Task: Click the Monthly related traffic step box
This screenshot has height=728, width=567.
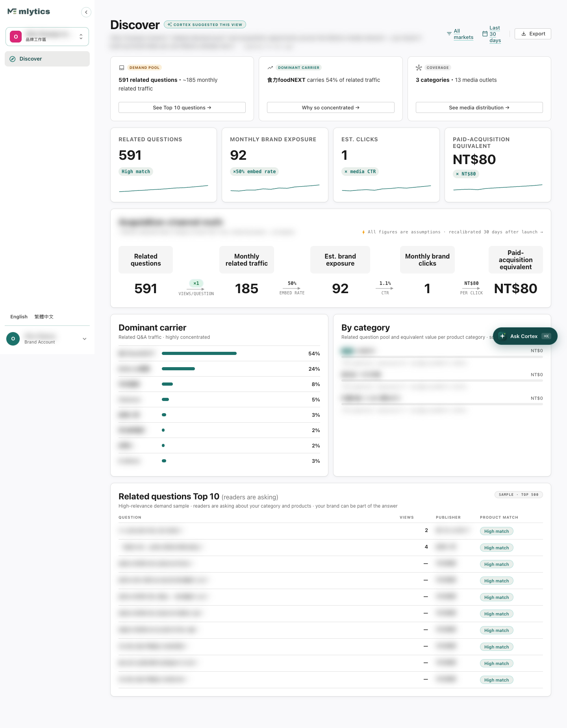Action: tap(246, 260)
